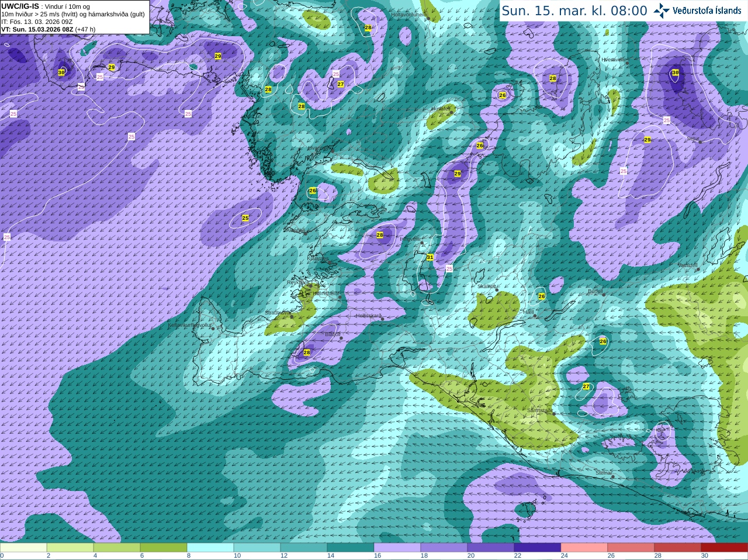Screen dimensions: 748x560
Task: Click the Straumsvík station label
Action: [x=277, y=313]
